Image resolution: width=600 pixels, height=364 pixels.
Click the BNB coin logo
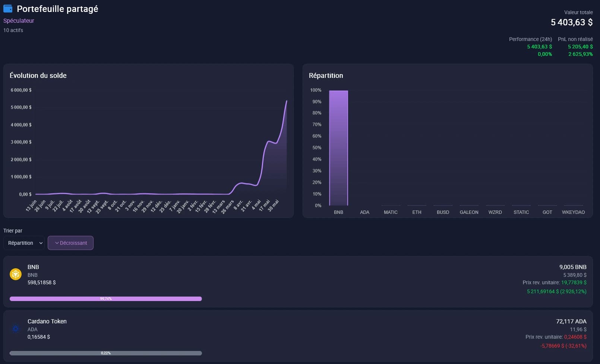pyautogui.click(x=16, y=275)
